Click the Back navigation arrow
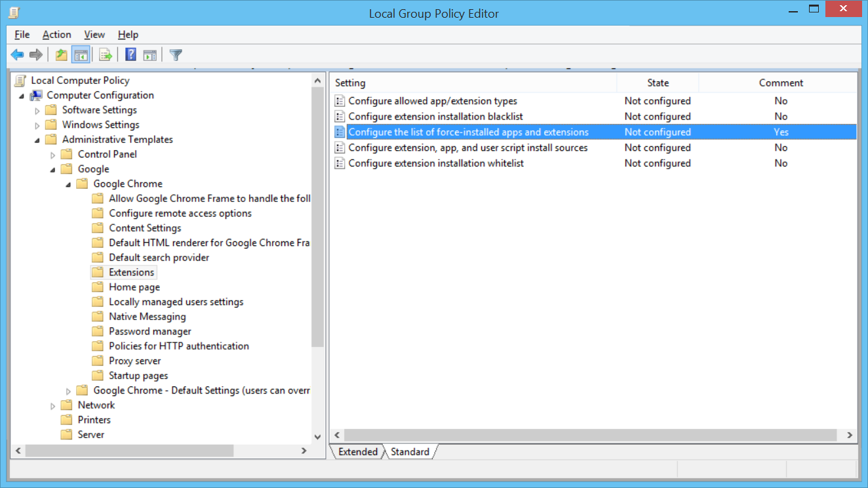Image resolution: width=868 pixels, height=488 pixels. (17, 54)
